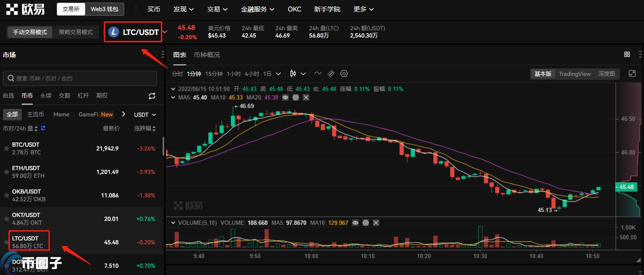This screenshot has height=275, width=644.
Task: Open MA indicator settings gear
Action: (295, 98)
